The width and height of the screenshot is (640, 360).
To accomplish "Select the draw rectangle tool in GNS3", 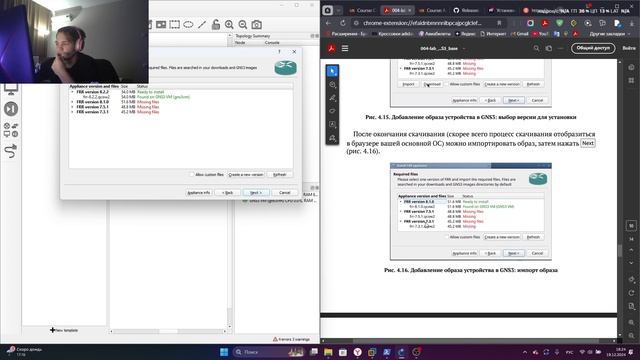I will tap(175, 25).
